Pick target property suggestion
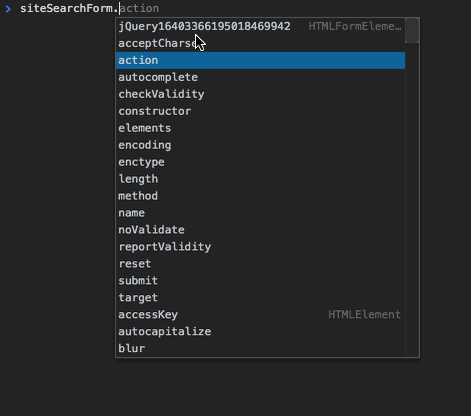This screenshot has width=471, height=416. click(x=260, y=298)
